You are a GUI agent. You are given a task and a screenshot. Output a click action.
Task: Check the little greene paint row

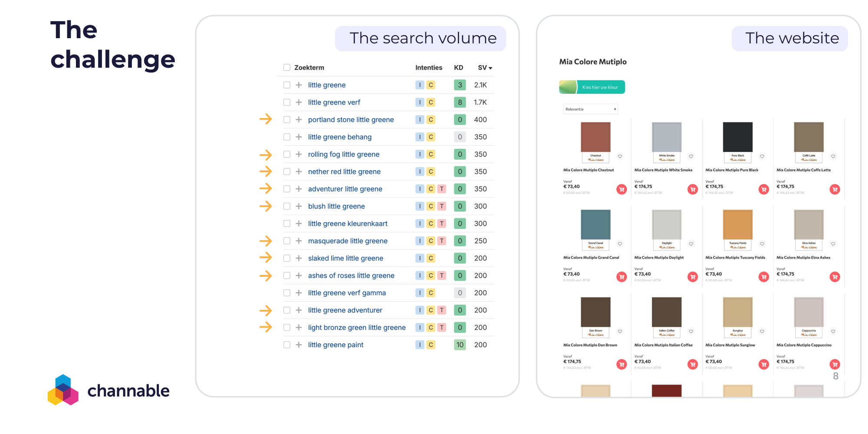coord(287,345)
